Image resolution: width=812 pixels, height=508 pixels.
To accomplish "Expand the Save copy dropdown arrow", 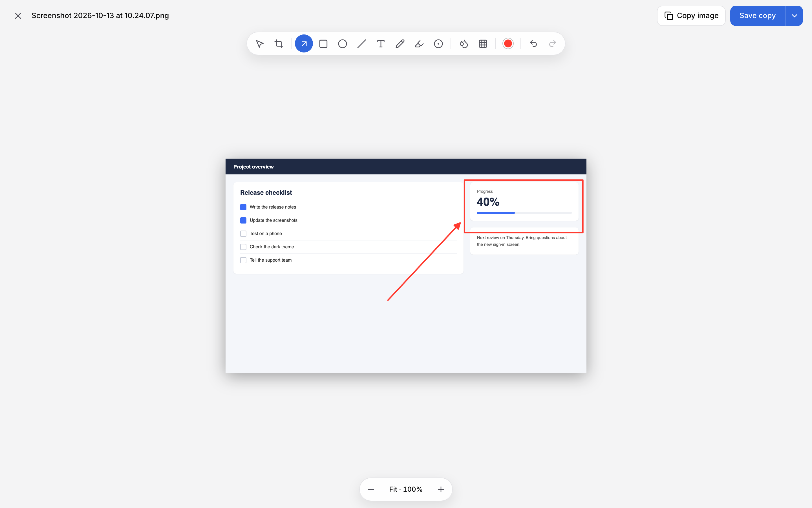I will coord(794,16).
